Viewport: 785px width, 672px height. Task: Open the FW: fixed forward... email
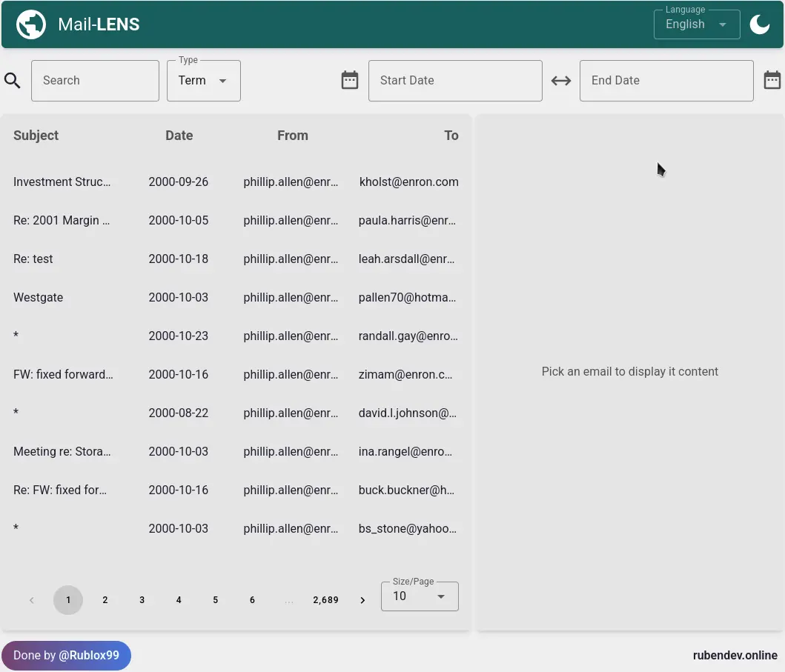pos(64,375)
